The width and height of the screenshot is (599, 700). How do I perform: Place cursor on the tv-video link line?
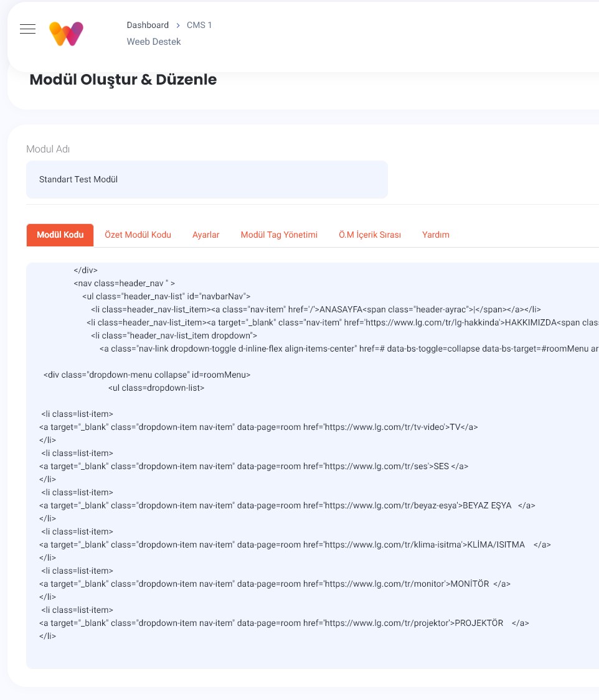click(x=258, y=427)
